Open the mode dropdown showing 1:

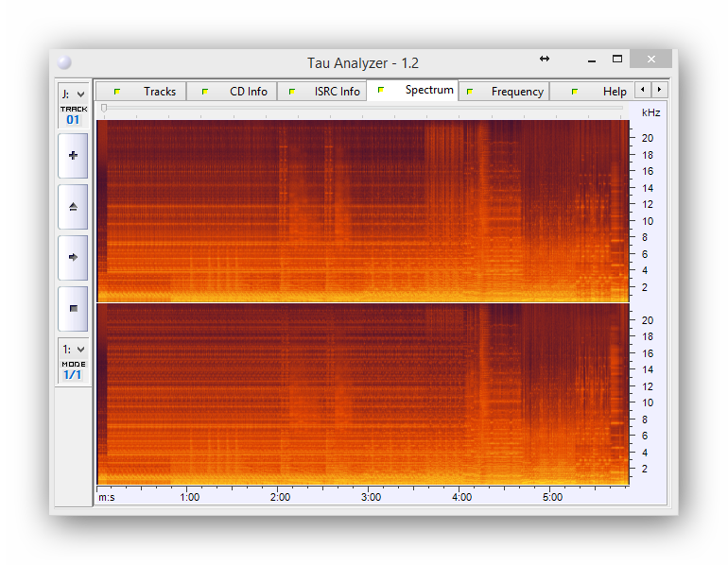(73, 350)
